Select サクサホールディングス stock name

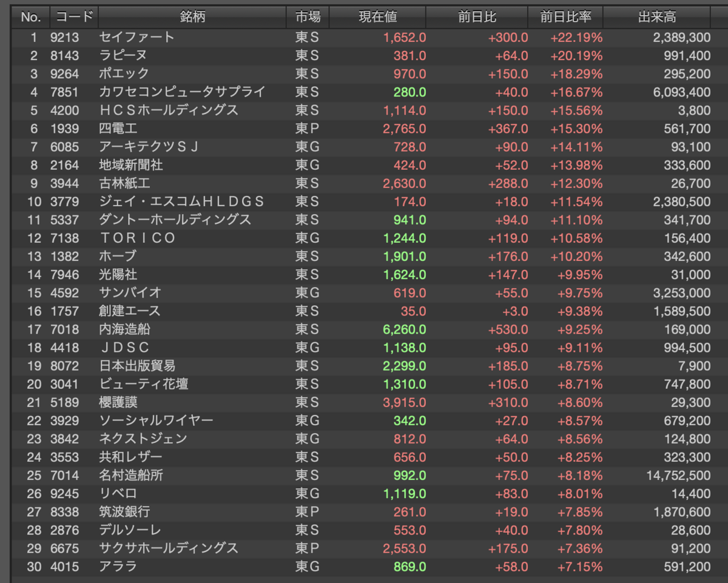(169, 548)
